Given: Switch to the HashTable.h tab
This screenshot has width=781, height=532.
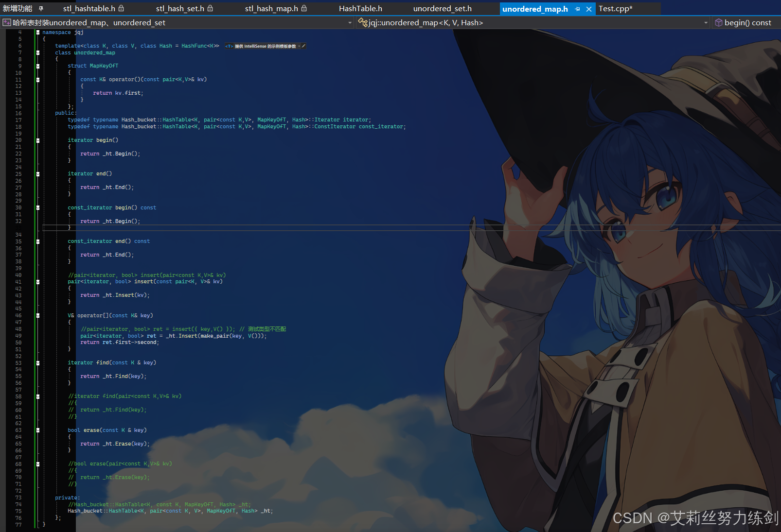Looking at the screenshot, I should click(x=360, y=9).
